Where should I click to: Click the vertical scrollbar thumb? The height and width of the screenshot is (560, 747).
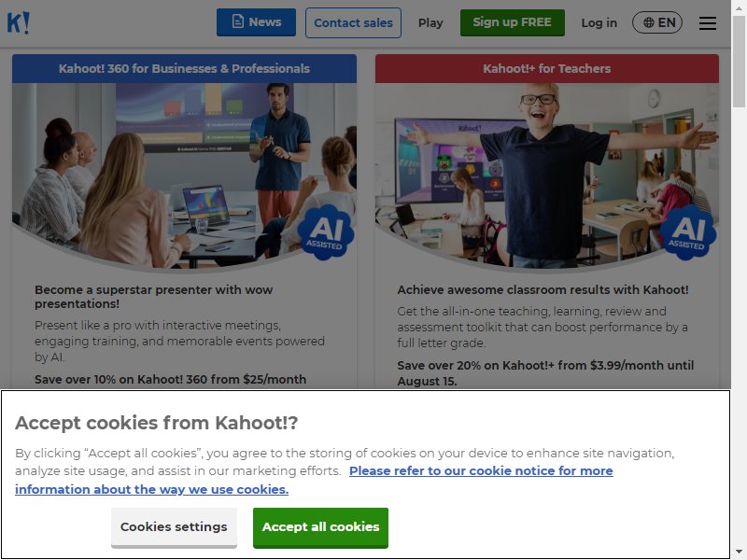739,61
